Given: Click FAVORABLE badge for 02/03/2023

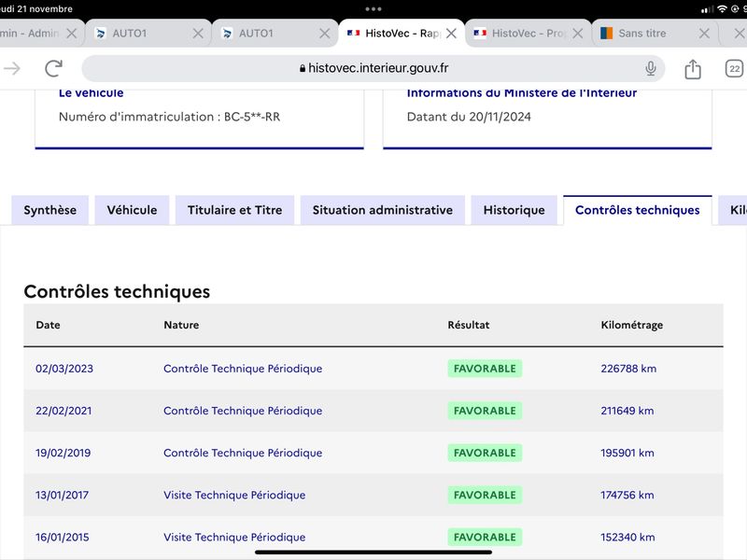Looking at the screenshot, I should 485,369.
